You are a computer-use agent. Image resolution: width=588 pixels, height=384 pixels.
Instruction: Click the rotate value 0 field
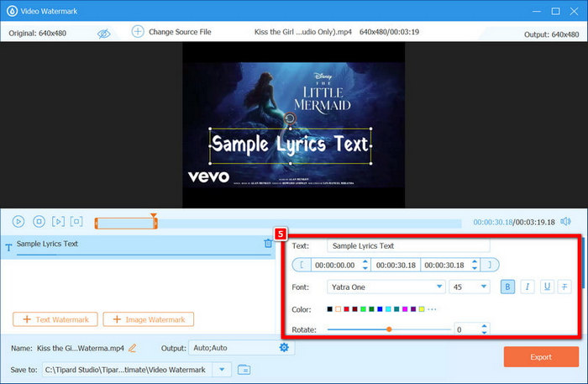[467, 329]
